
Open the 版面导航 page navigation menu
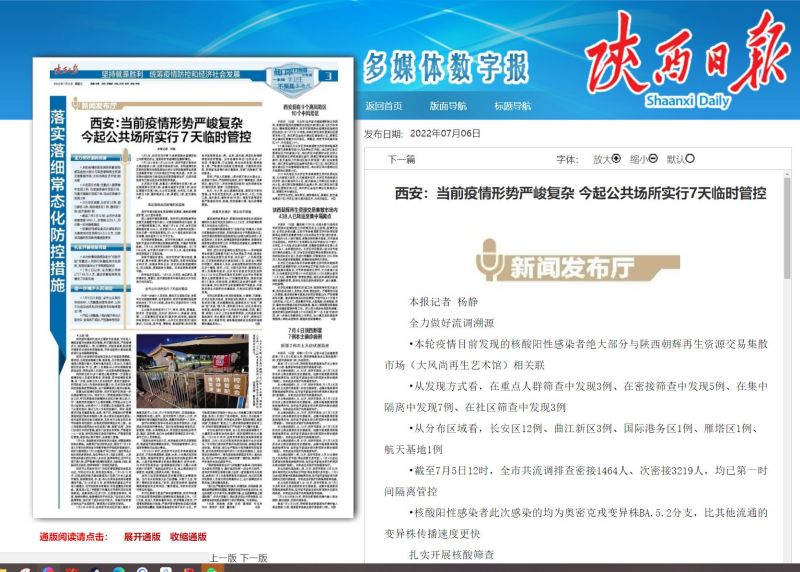coord(448,106)
